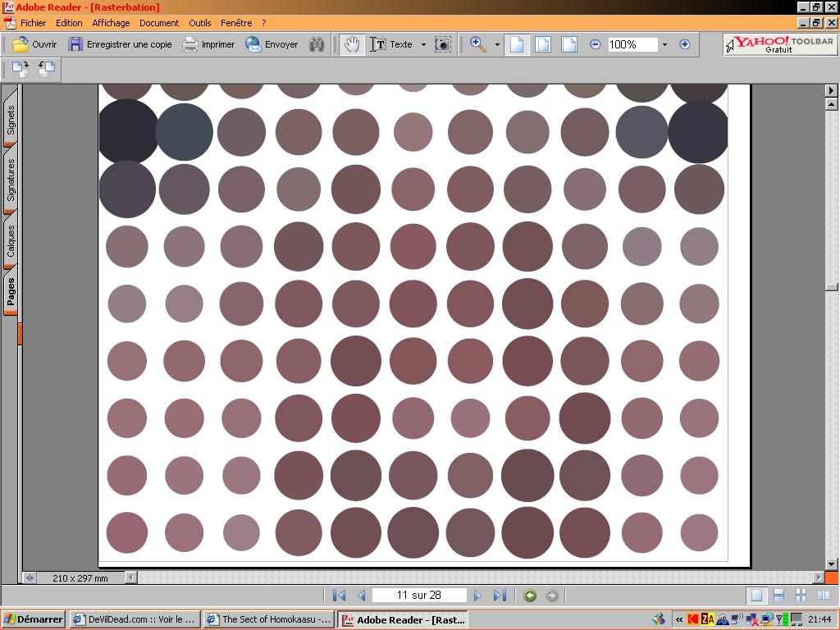The image size is (840, 630).
Task: Open the Démarrer start menu
Action: pyautogui.click(x=33, y=619)
